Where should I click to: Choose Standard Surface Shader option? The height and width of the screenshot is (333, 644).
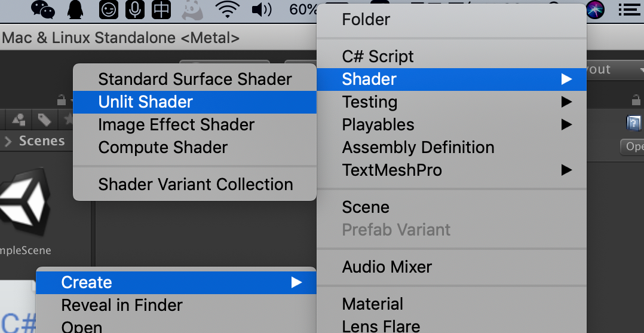[195, 79]
